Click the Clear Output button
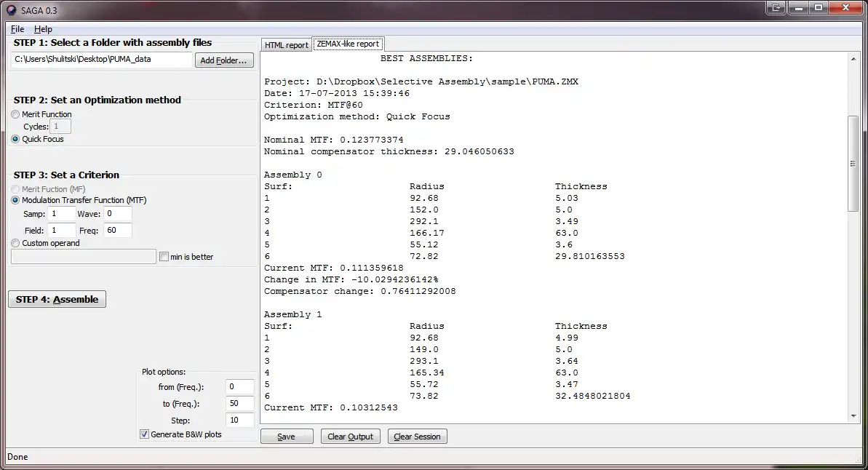This screenshot has width=868, height=470. pyautogui.click(x=351, y=437)
